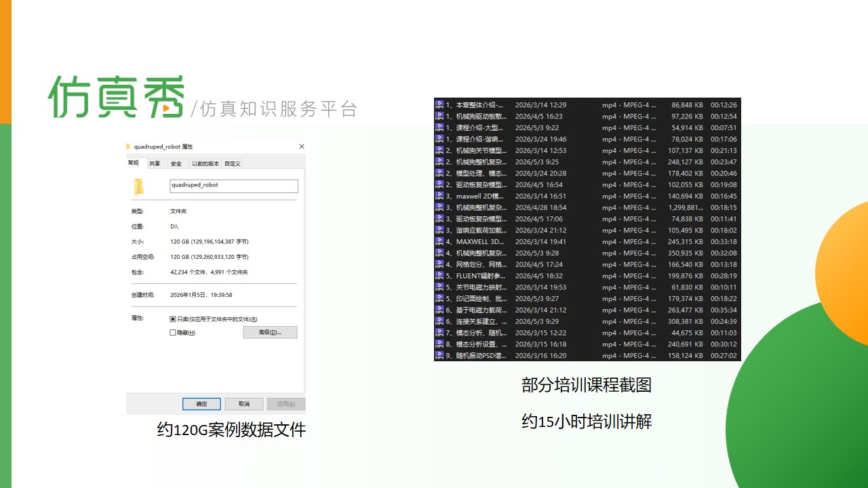Click the size on disk 129,260,933,120 字节

tap(220, 257)
